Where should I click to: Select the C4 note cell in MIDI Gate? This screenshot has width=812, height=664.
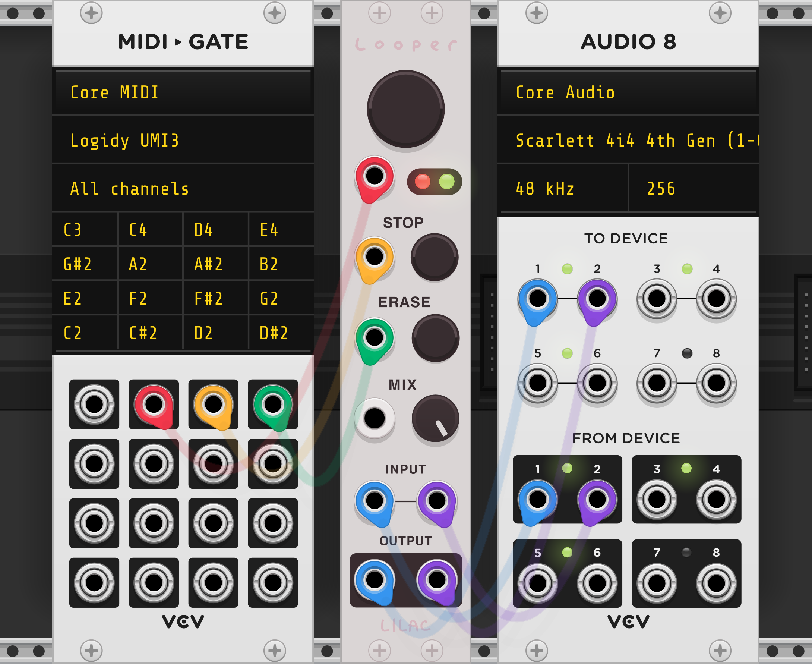(150, 230)
